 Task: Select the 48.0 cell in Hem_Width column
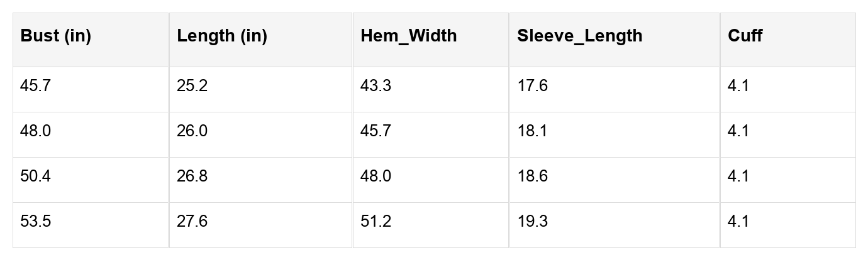(x=376, y=176)
